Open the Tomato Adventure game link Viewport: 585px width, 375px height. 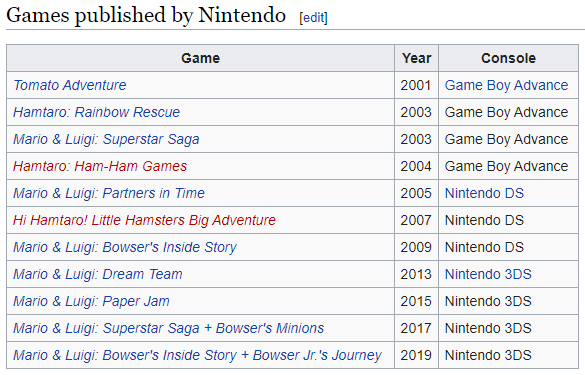(x=70, y=85)
